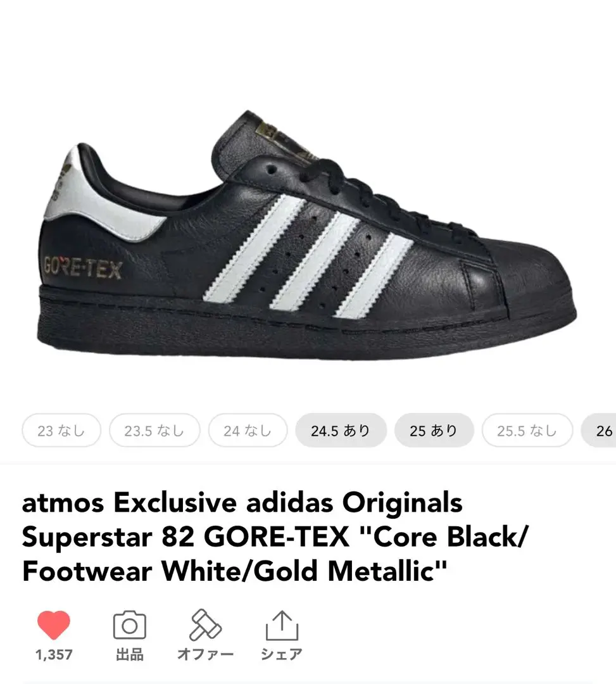Tap the share upload arrow icon
Screen dimensions: 616x684
click(x=282, y=624)
